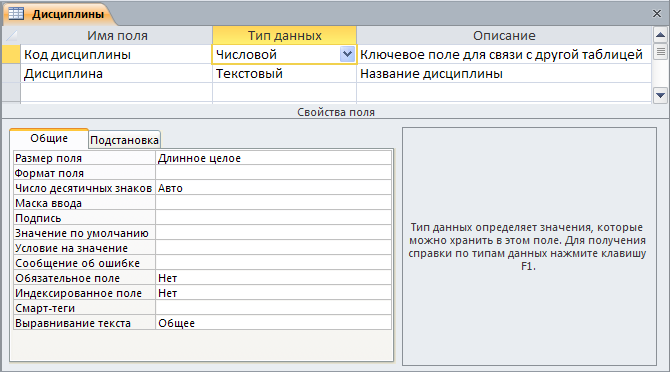Click the scroll up arrow of the field grid
This screenshot has width=670, height=372.
(x=660, y=35)
